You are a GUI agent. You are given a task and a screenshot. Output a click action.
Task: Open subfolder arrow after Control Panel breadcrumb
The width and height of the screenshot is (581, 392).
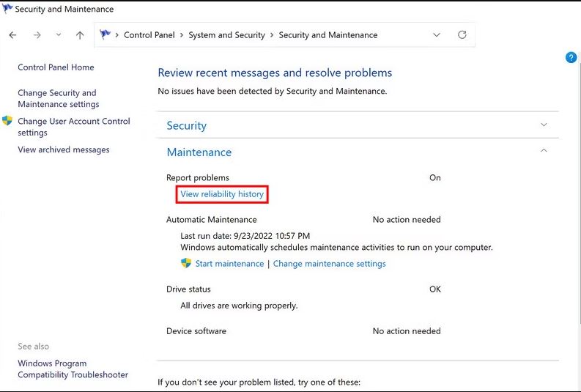(182, 35)
